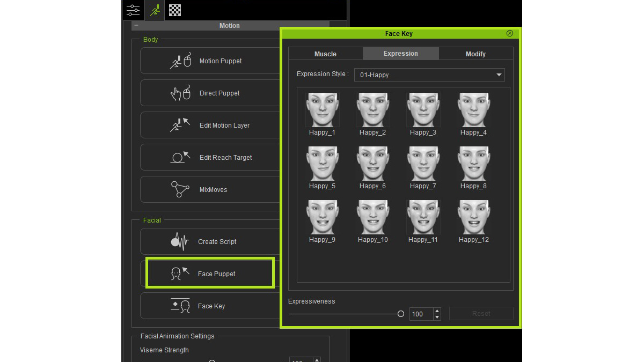Open Motion Puppet
The image size is (644, 362).
pyautogui.click(x=210, y=61)
